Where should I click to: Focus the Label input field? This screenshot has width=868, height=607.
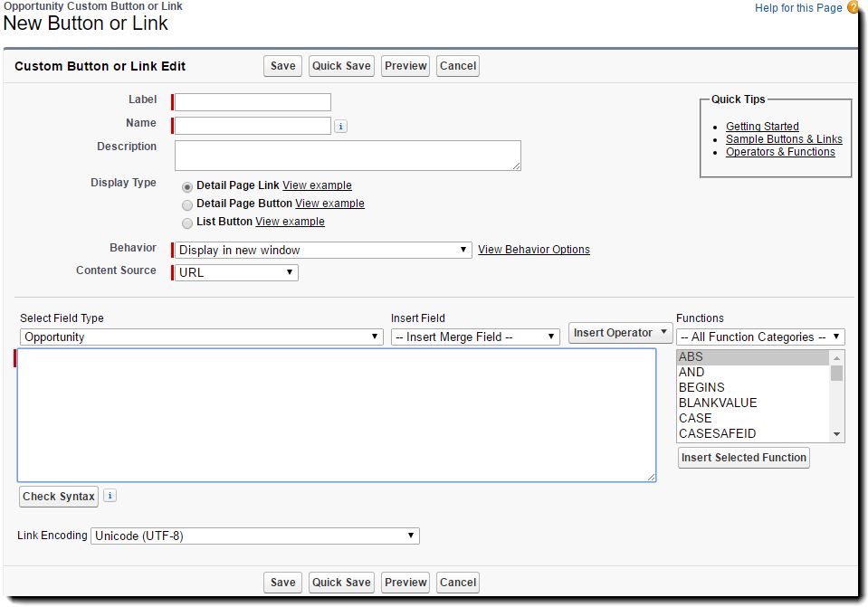coord(253,102)
